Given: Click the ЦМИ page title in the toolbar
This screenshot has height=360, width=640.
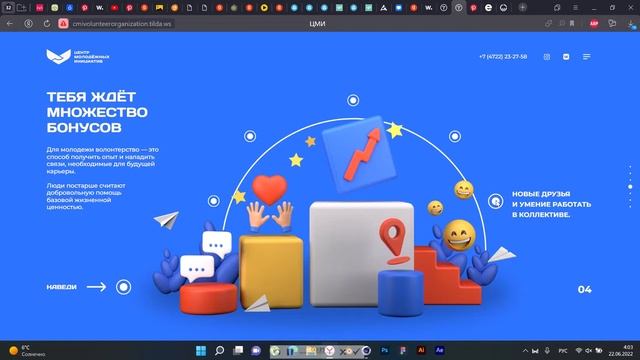Looking at the screenshot, I should coord(317,24).
